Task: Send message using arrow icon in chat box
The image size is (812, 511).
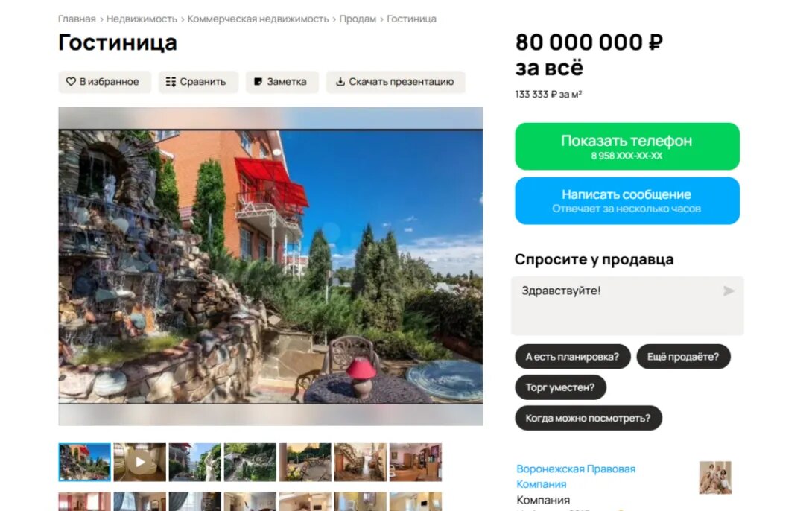Action: coord(728,291)
